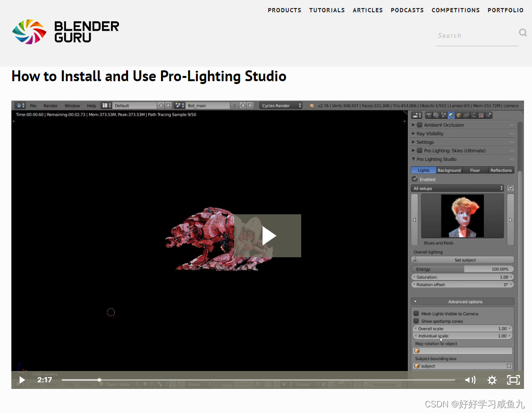Viewport: 532px width, 413px height.
Task: Click the video progress bar
Action: (259, 380)
